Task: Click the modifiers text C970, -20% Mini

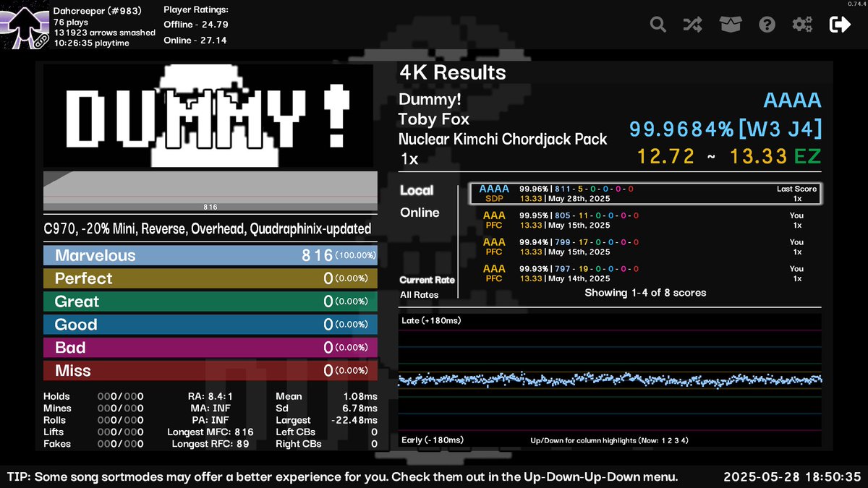Action: click(208, 229)
